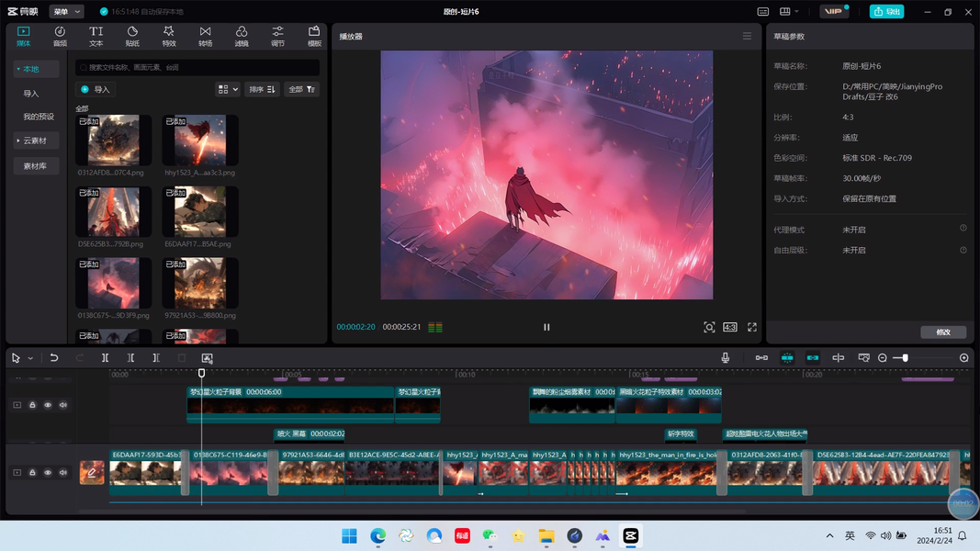Mute the upper overlay video track
Image resolution: width=980 pixels, height=551 pixels.
[63, 405]
